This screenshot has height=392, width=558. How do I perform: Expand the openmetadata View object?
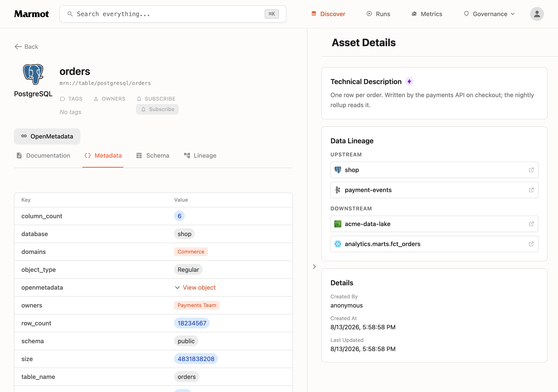pos(195,287)
